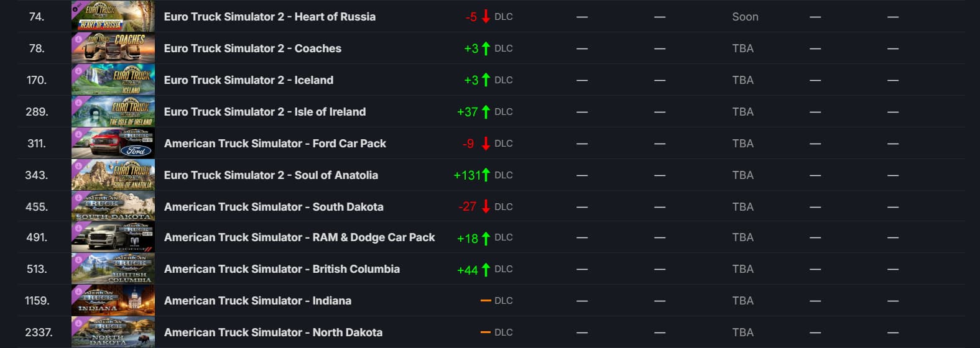980x348 pixels.
Task: Click the red down arrow for Ford Car Pack
Action: pos(486,144)
